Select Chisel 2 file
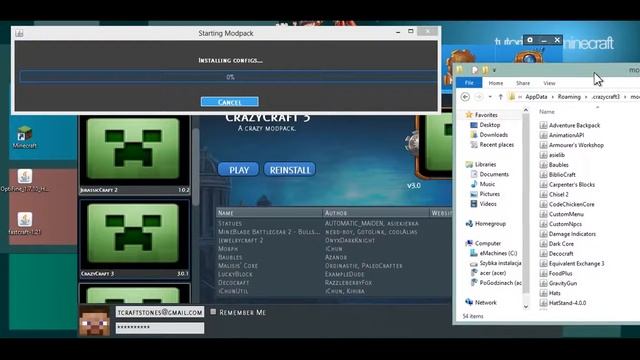The width and height of the screenshot is (640, 360). 554,194
